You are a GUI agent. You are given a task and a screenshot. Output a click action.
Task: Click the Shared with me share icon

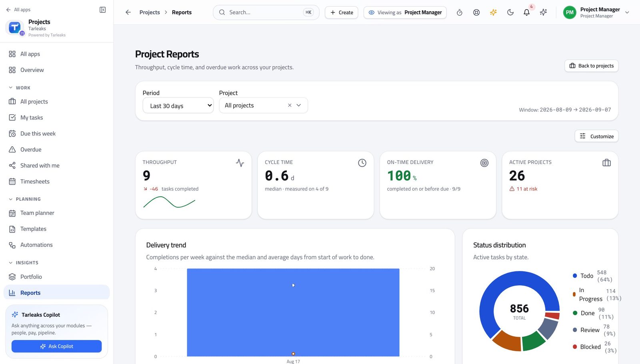click(12, 165)
